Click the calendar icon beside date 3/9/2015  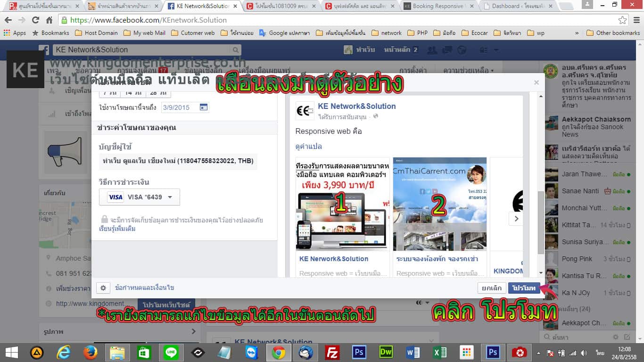[x=204, y=107]
